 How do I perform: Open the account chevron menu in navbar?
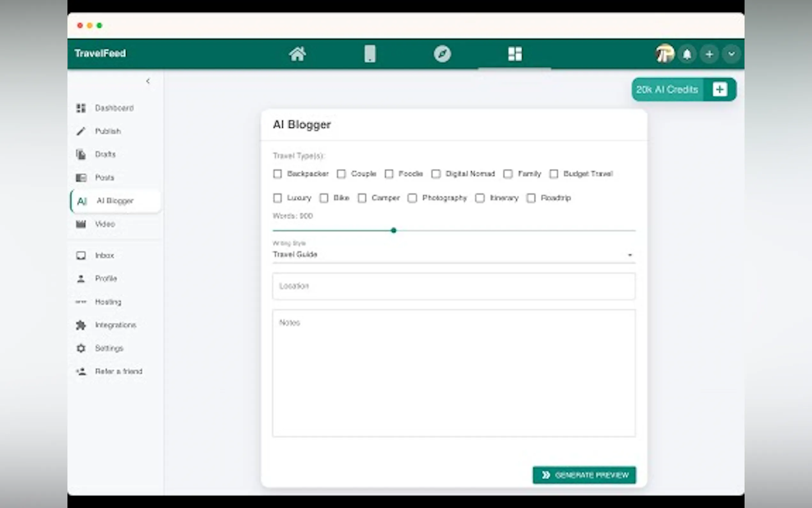coord(731,54)
